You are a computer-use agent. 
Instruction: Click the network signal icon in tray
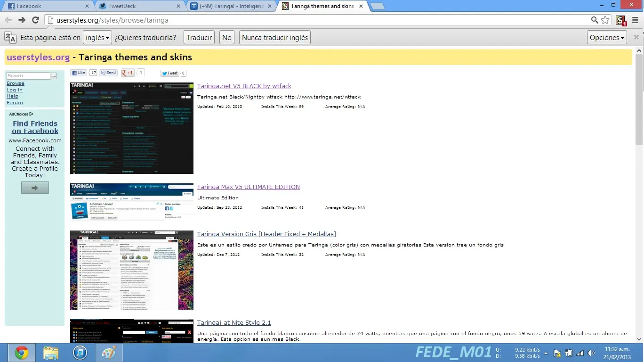click(x=580, y=353)
